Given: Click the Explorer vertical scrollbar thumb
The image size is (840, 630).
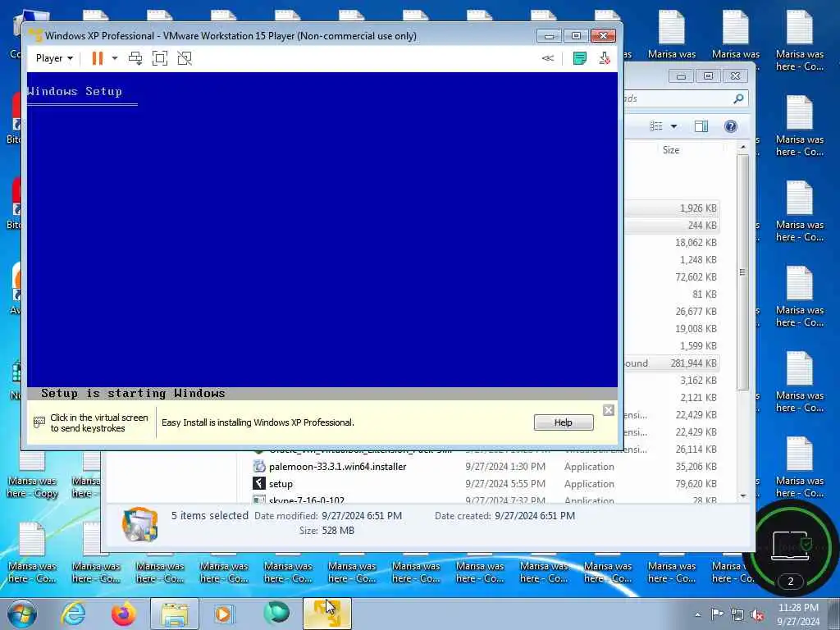Looking at the screenshot, I should [x=742, y=272].
